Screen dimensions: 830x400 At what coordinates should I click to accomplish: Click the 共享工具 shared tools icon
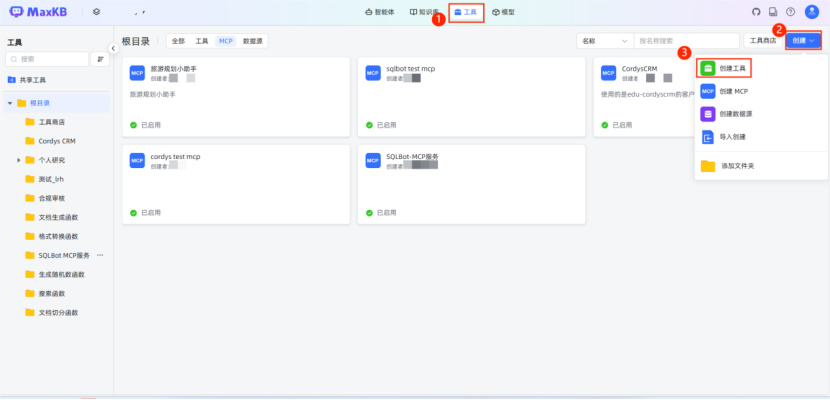tap(11, 80)
